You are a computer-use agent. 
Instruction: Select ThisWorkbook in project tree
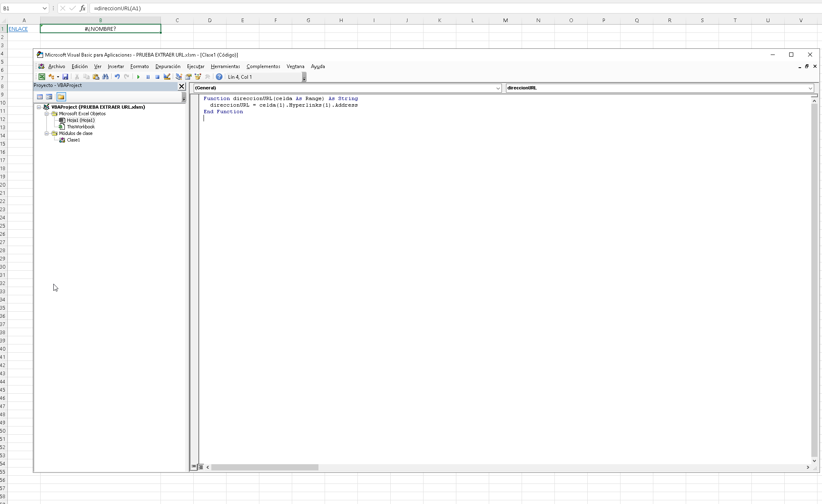point(80,127)
